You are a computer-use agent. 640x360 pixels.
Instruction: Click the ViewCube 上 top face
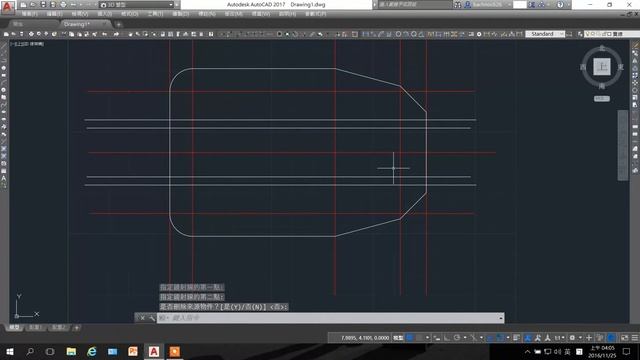point(602,67)
